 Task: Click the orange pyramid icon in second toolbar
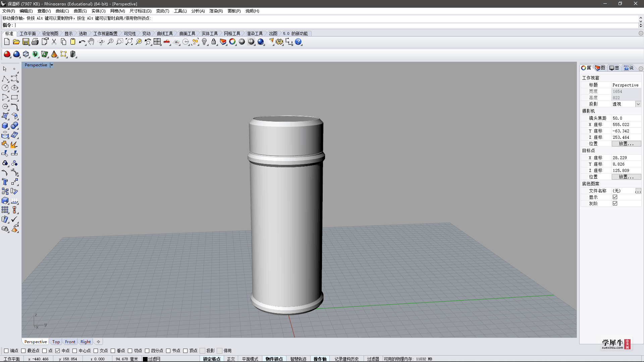[54, 54]
